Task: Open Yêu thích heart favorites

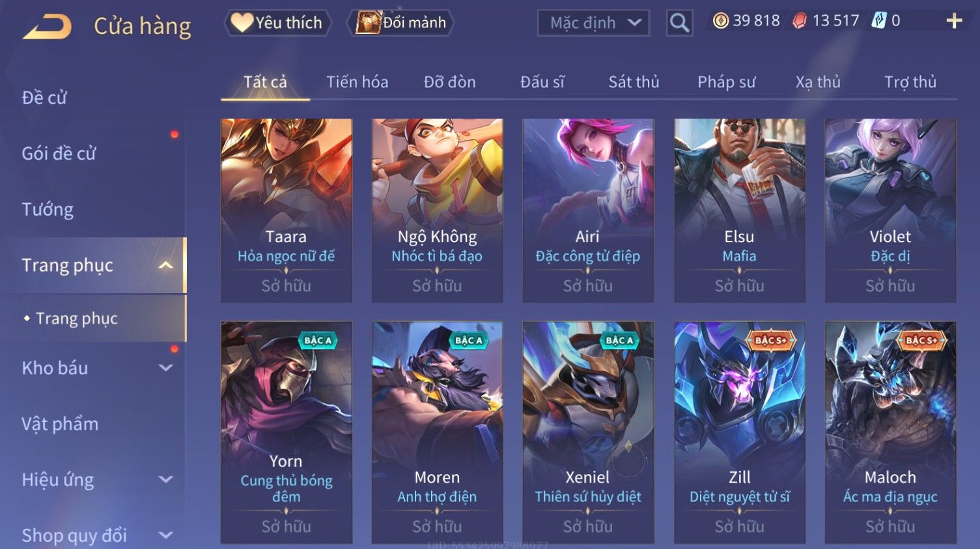Action: [277, 23]
